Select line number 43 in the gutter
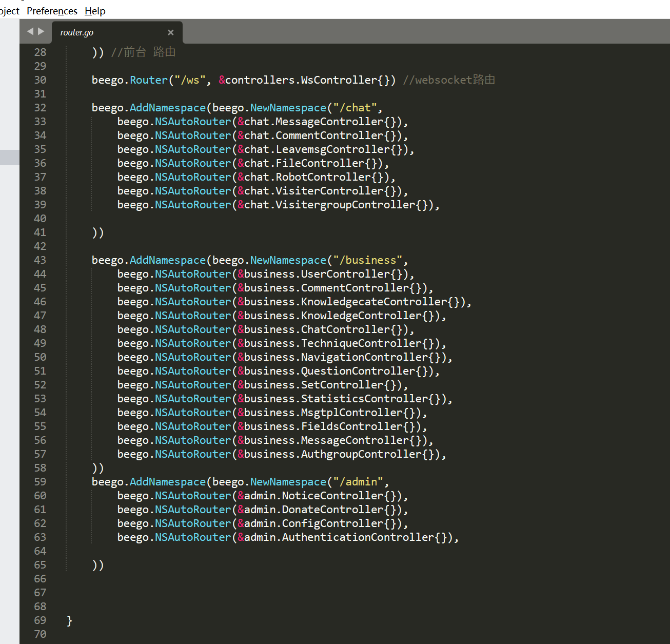This screenshot has height=644, width=670. coord(40,260)
